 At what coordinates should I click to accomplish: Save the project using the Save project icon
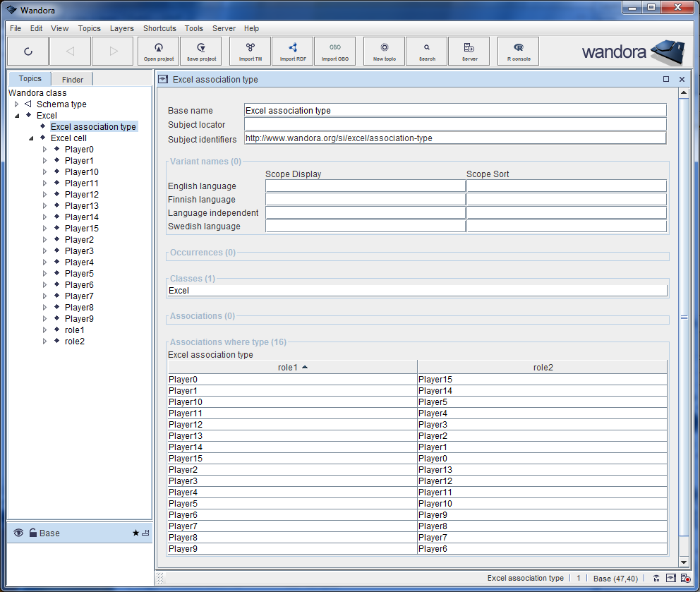pos(200,51)
